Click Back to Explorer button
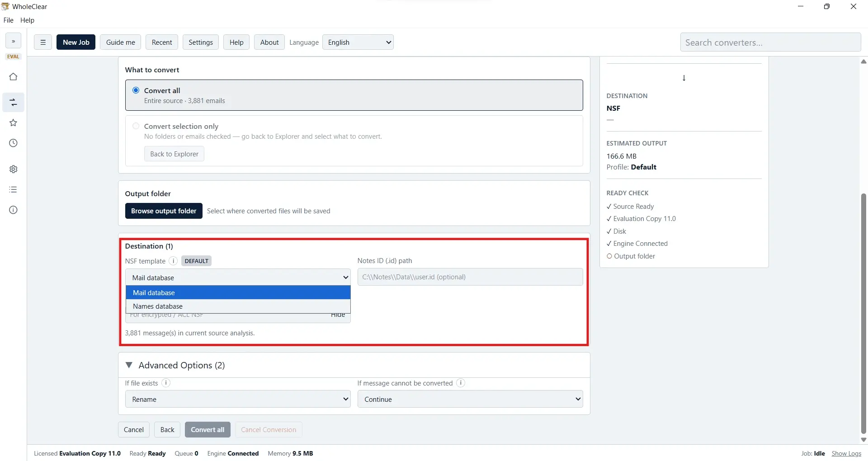Screen dimensions: 868x461 tap(174, 154)
